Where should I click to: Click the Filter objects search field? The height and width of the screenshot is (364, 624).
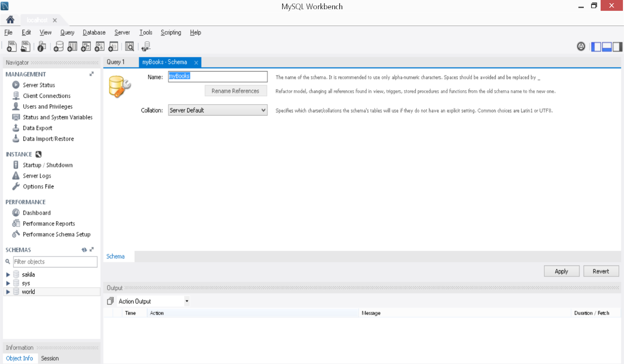pyautogui.click(x=55, y=262)
